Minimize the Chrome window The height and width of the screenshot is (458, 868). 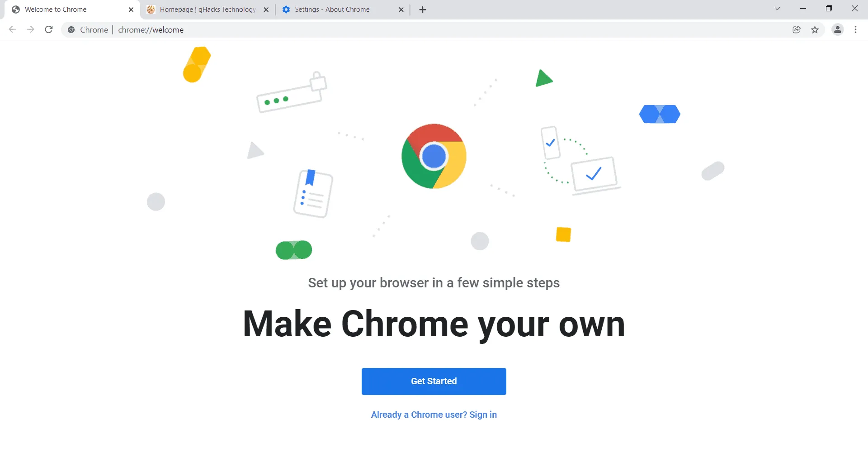pyautogui.click(x=803, y=9)
